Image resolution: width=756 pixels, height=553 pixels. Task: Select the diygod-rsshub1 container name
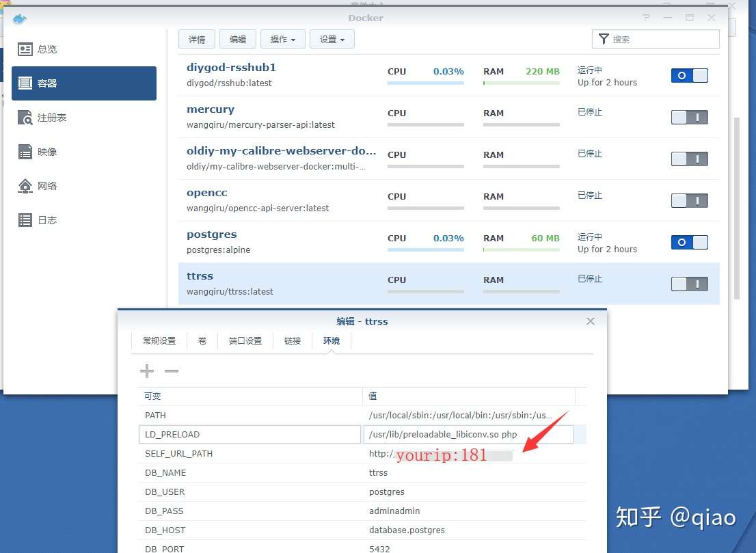click(x=232, y=68)
